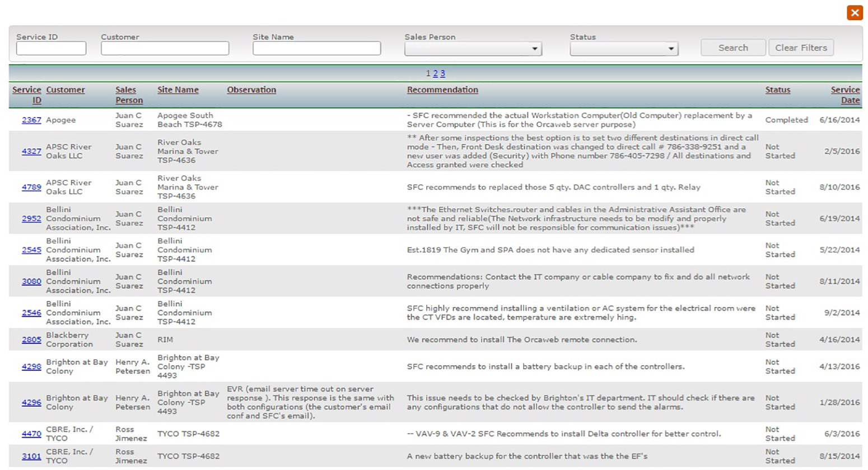Sort table by Customer column header
Image resolution: width=868 pixels, height=470 pixels.
[x=66, y=90]
